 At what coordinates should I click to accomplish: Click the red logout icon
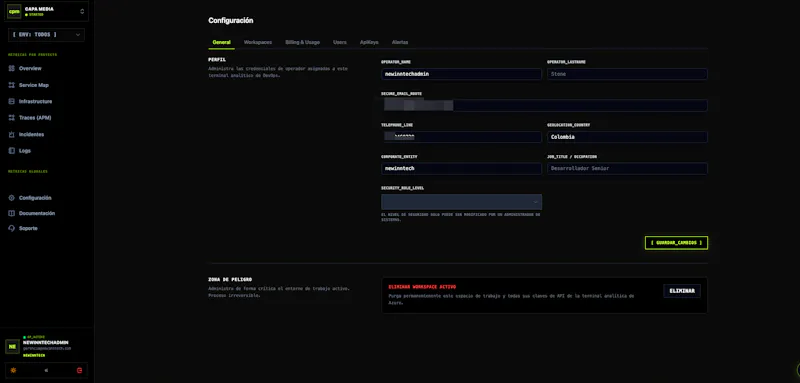79,370
